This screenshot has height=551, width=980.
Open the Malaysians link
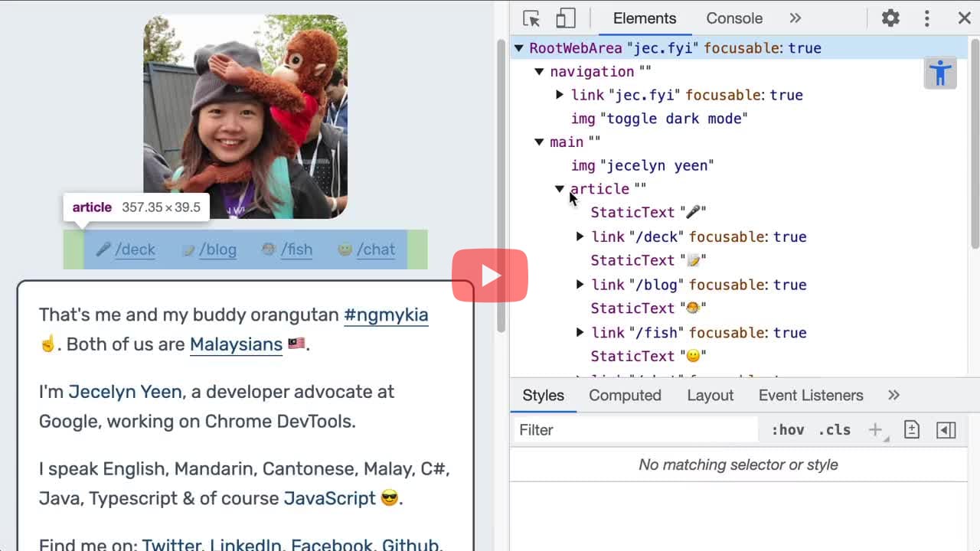click(236, 344)
